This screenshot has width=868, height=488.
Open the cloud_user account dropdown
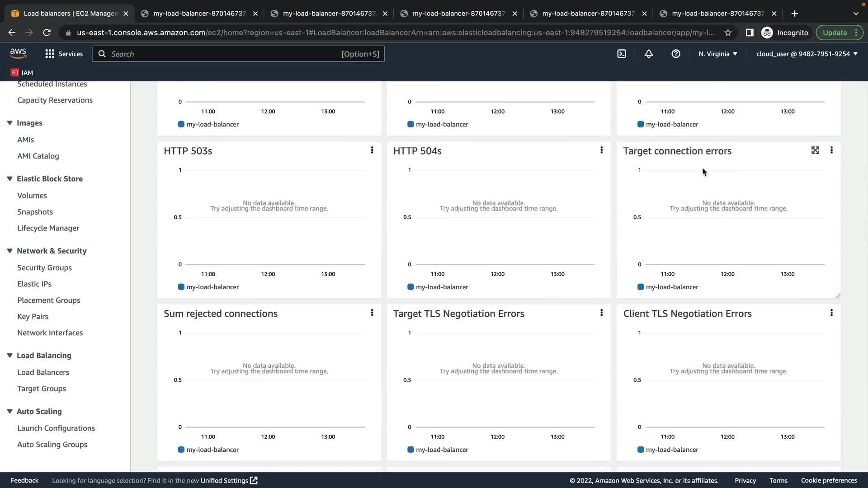(807, 54)
